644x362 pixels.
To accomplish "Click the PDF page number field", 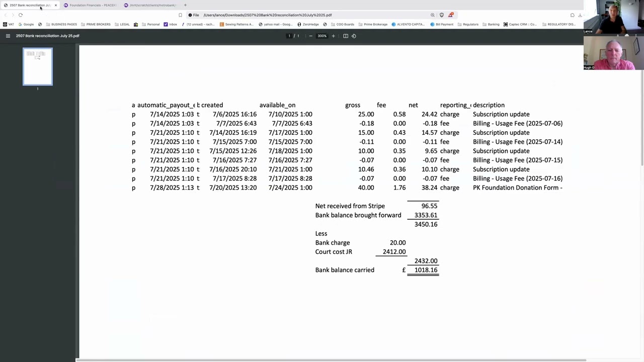I will click(289, 36).
